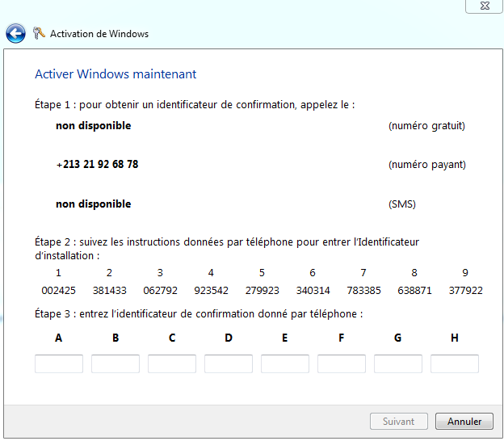Focus the input field under letter E

[x=285, y=363]
